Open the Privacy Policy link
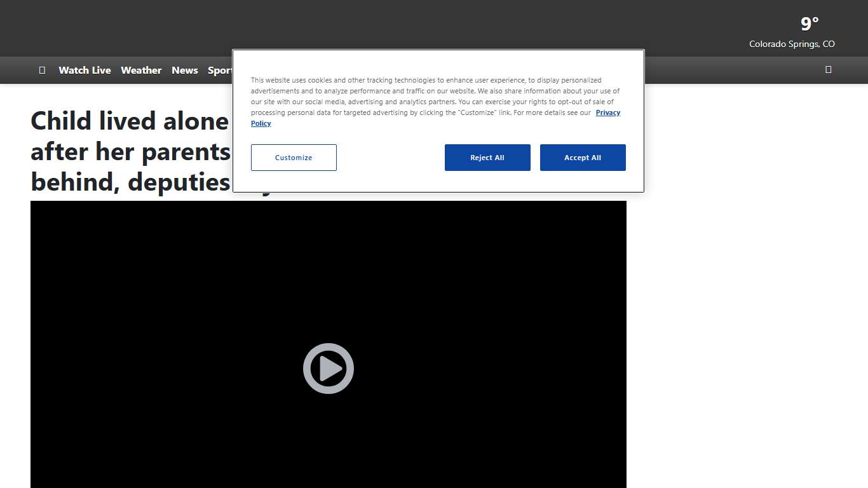This screenshot has height=488, width=868. point(607,112)
